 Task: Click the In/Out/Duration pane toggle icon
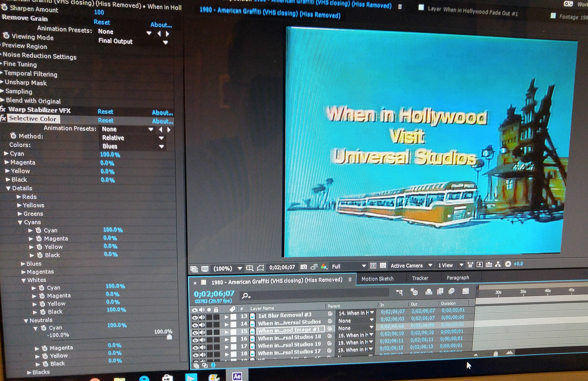pos(213,365)
